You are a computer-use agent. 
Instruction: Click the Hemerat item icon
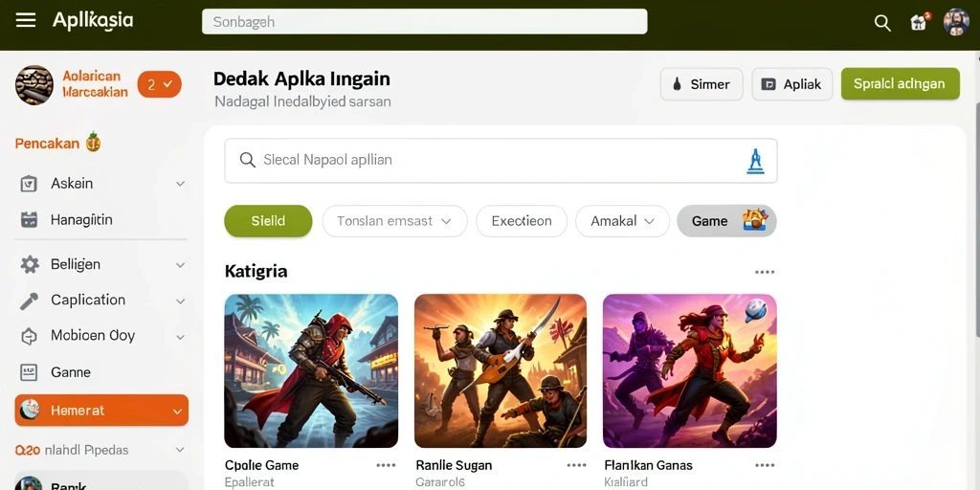coord(30,410)
